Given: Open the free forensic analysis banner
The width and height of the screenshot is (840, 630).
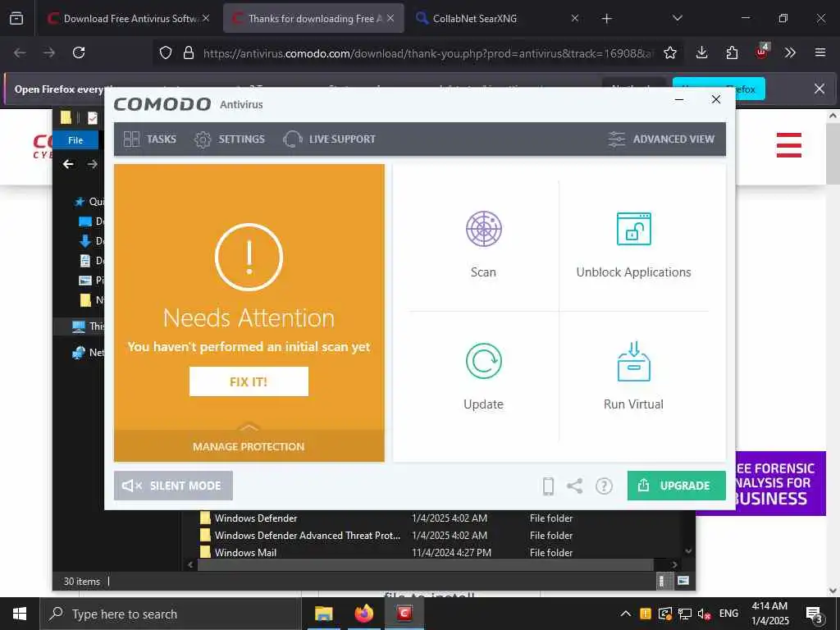Looking at the screenshot, I should pos(780,483).
